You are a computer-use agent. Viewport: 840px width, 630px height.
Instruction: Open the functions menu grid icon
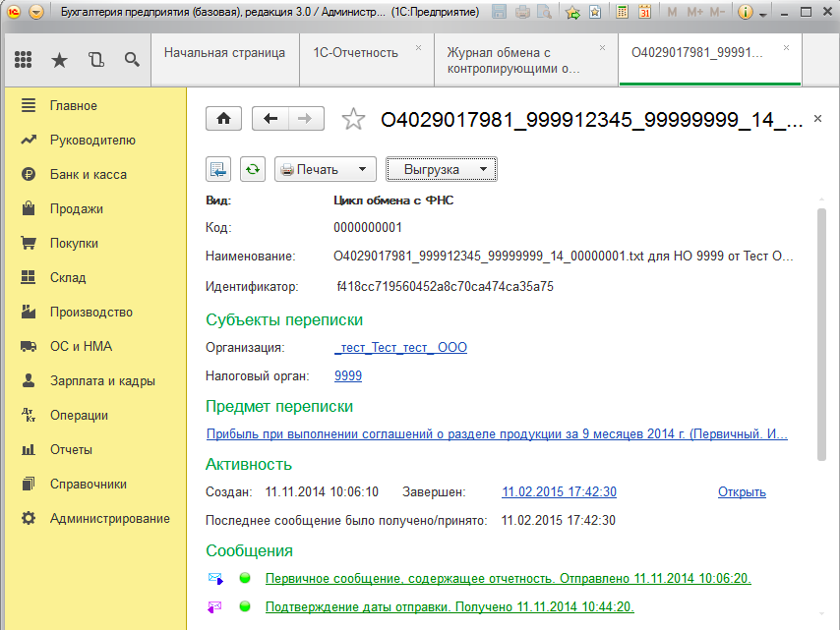click(23, 59)
